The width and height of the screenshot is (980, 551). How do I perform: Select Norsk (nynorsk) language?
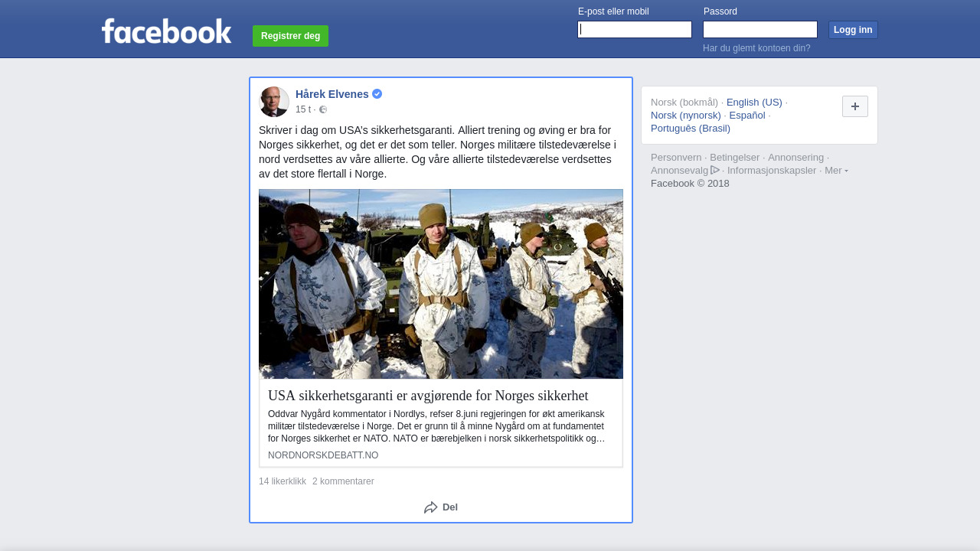coord(686,116)
